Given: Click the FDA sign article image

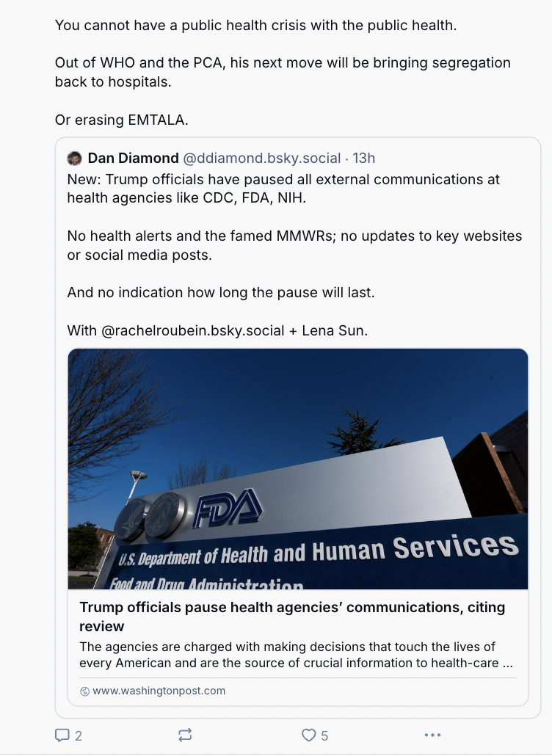Looking at the screenshot, I should [298, 468].
